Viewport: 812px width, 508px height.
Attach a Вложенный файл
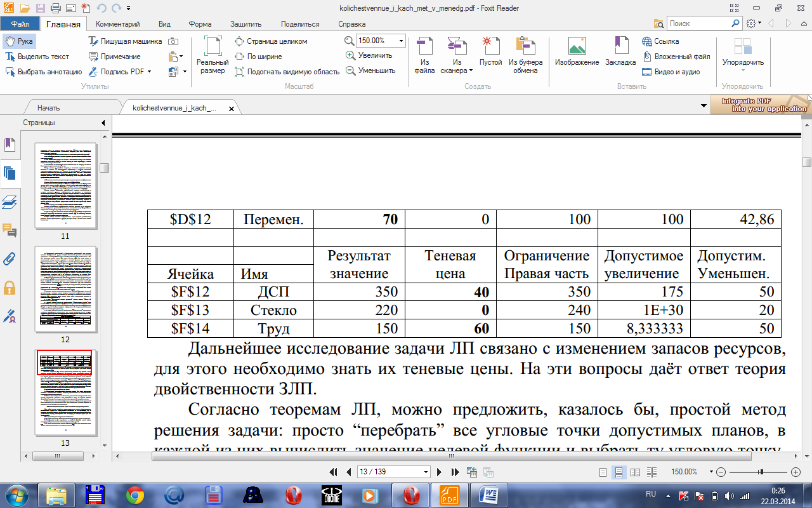tap(676, 57)
